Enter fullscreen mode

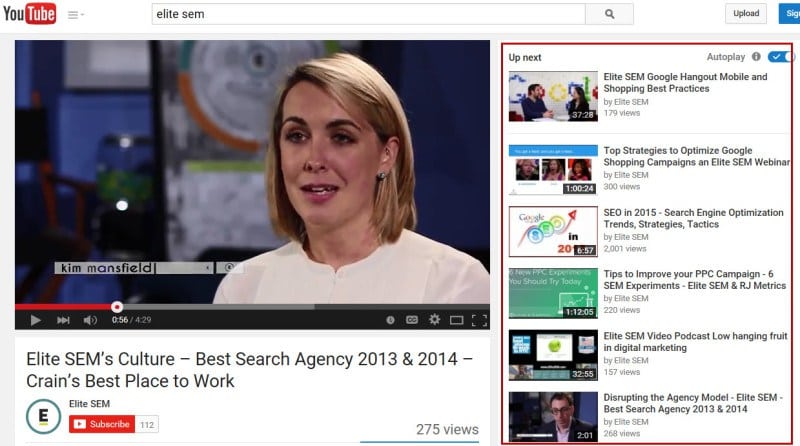click(x=478, y=320)
